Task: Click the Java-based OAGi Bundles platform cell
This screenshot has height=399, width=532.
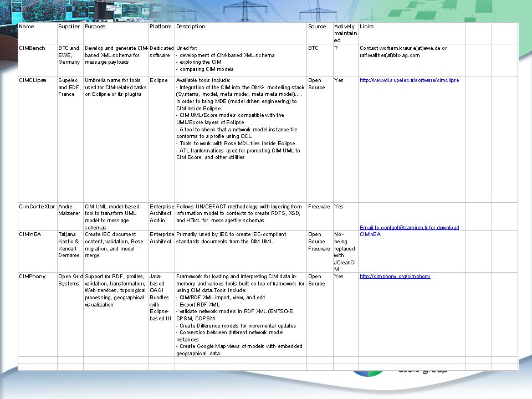Action: click(162, 315)
